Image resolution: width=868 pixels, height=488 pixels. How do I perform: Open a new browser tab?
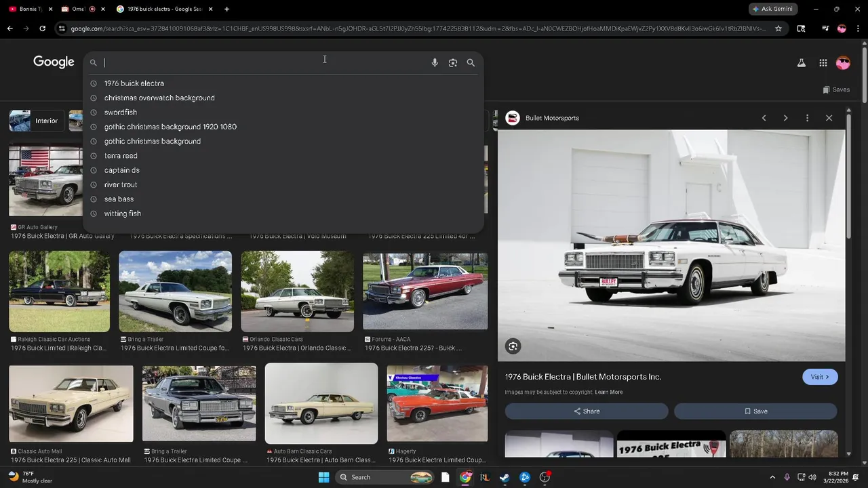pyautogui.click(x=226, y=9)
